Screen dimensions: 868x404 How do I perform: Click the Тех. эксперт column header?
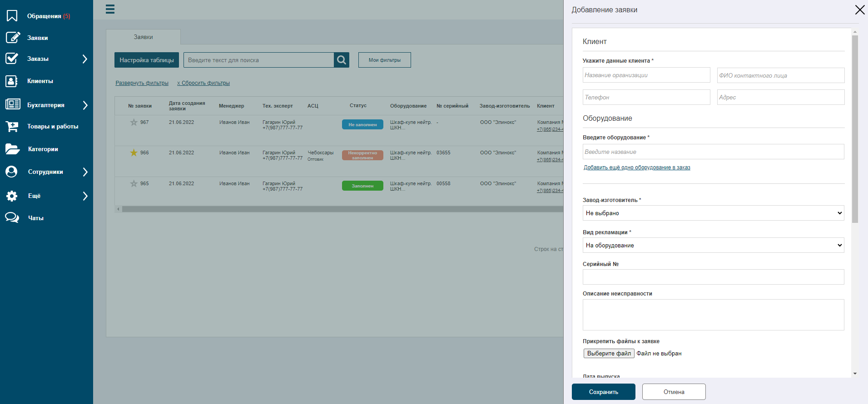(x=278, y=106)
